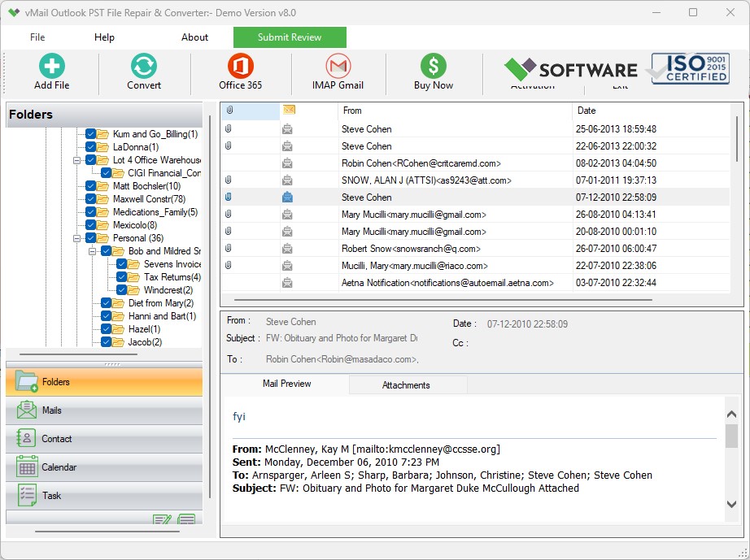Click the splitter grip above Folders button
Screen dimensions: 750x560
pos(112,364)
